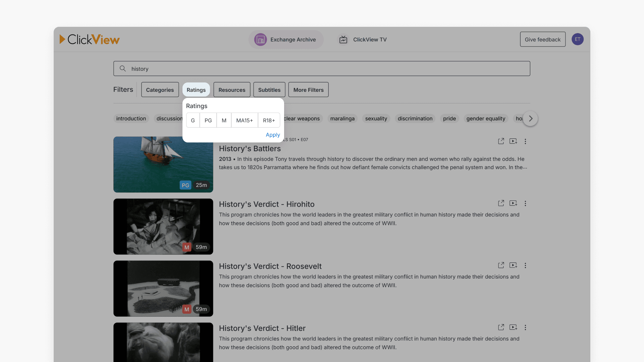
Task: Open History's Verdict - Roosevelt thumbnail
Action: pos(163,289)
